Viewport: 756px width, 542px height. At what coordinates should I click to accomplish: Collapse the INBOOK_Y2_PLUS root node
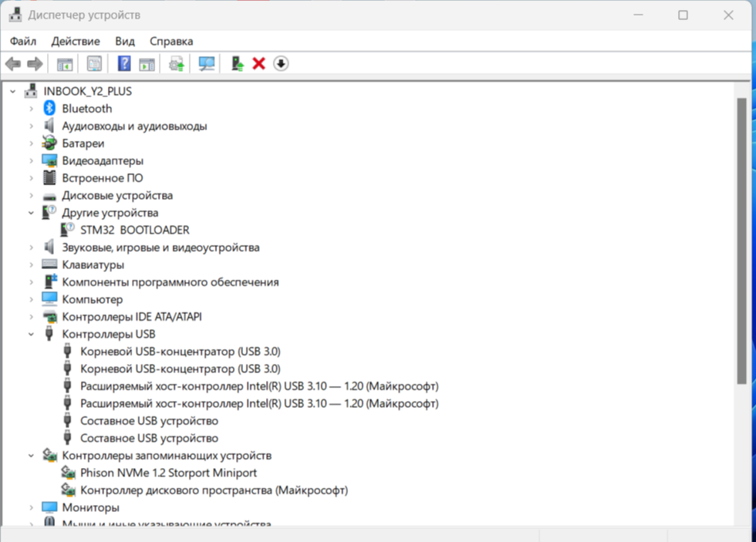click(x=12, y=91)
